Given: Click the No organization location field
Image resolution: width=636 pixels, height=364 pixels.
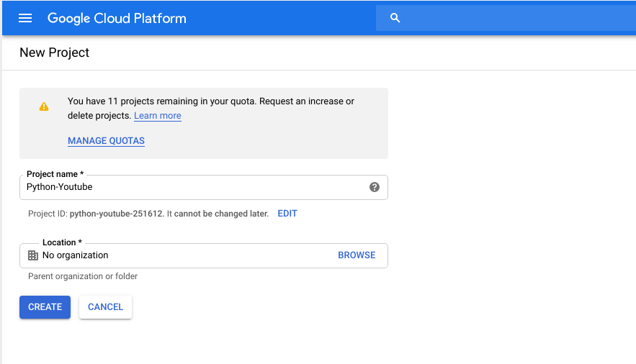Looking at the screenshot, I should 204,255.
